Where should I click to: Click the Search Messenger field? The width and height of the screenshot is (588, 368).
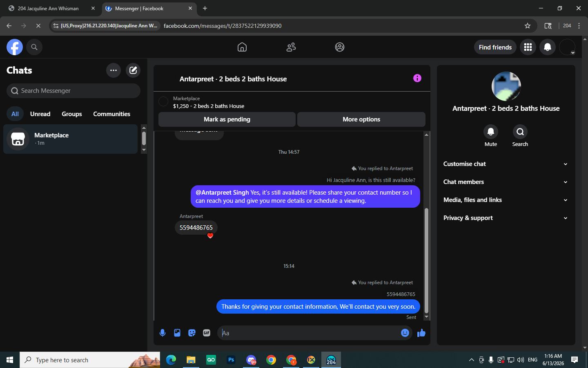point(73,91)
